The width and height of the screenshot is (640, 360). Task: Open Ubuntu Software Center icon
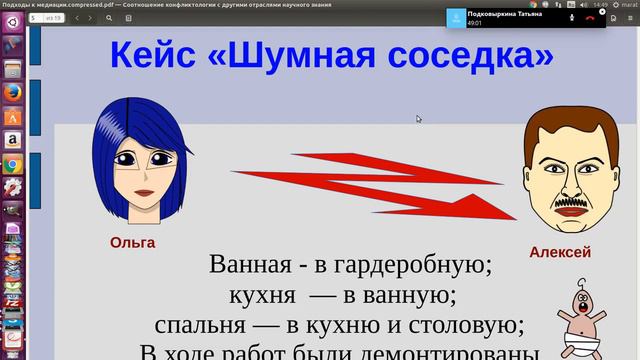point(13,117)
